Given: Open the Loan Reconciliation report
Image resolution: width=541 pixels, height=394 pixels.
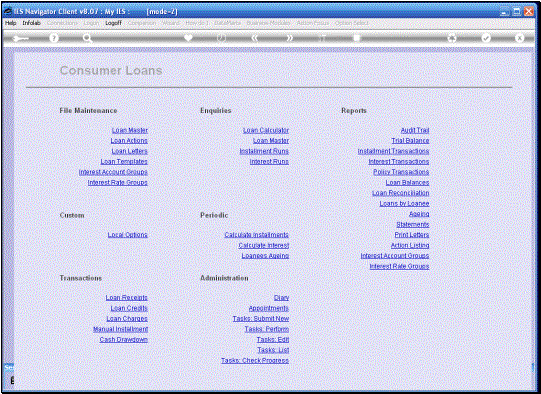Looking at the screenshot, I should click(x=401, y=193).
